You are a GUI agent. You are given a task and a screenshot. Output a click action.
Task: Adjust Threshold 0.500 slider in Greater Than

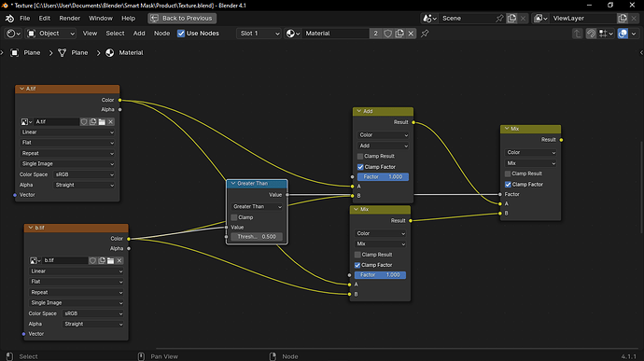(257, 237)
